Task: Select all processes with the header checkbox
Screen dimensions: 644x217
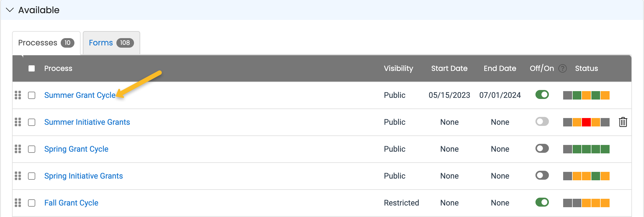Action: tap(32, 68)
